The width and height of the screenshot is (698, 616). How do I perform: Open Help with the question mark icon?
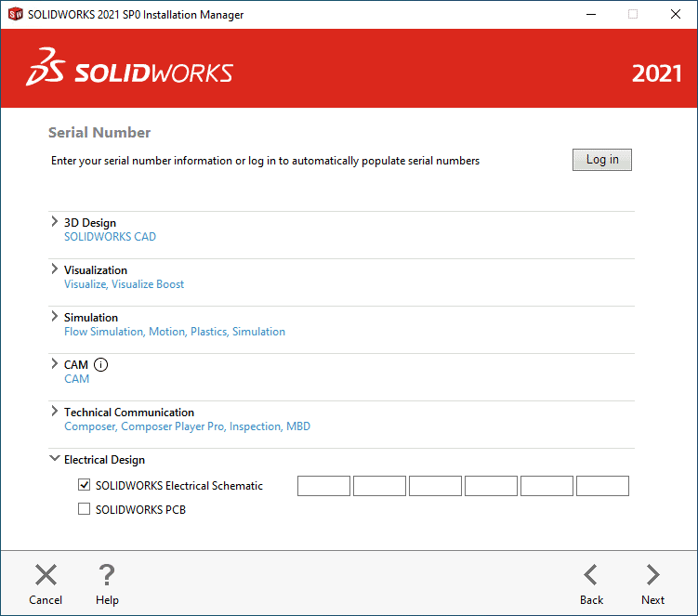(107, 574)
